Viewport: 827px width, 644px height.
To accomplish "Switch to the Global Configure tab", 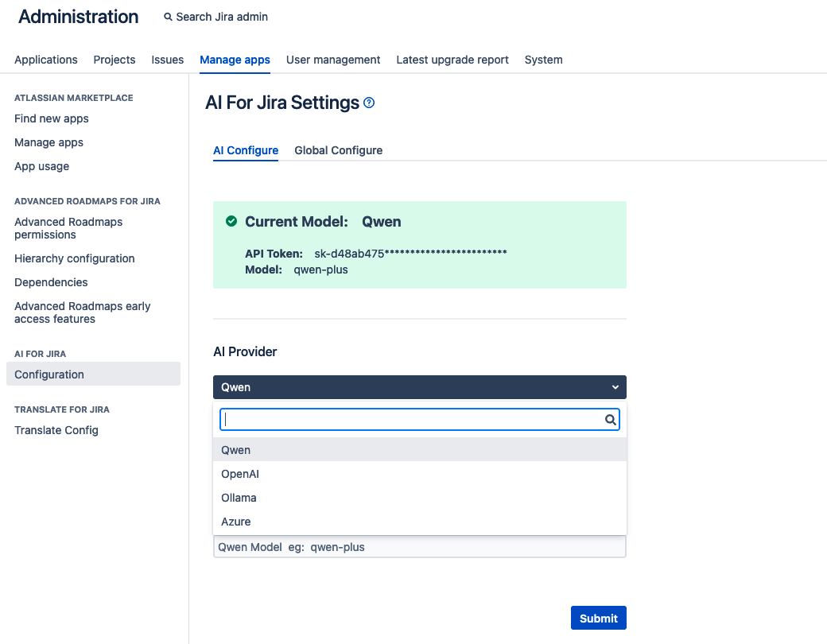I will coord(339,150).
